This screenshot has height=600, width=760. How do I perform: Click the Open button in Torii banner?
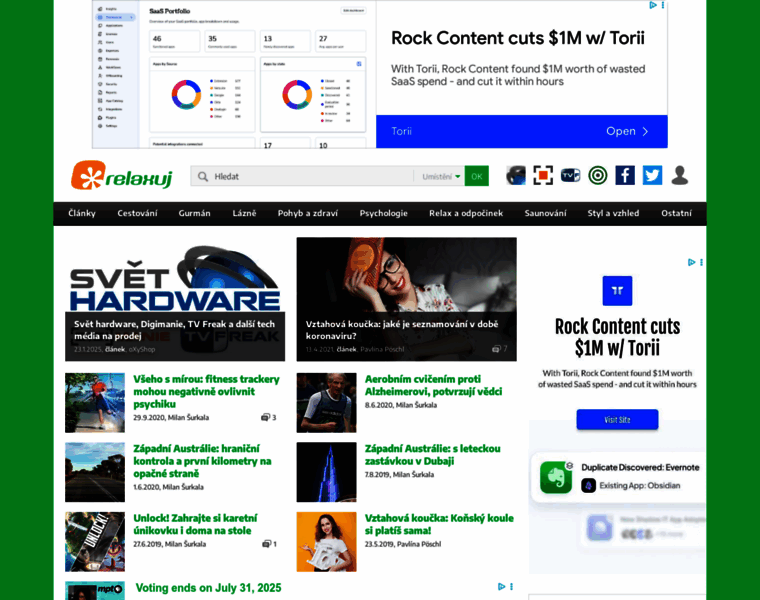tap(627, 131)
